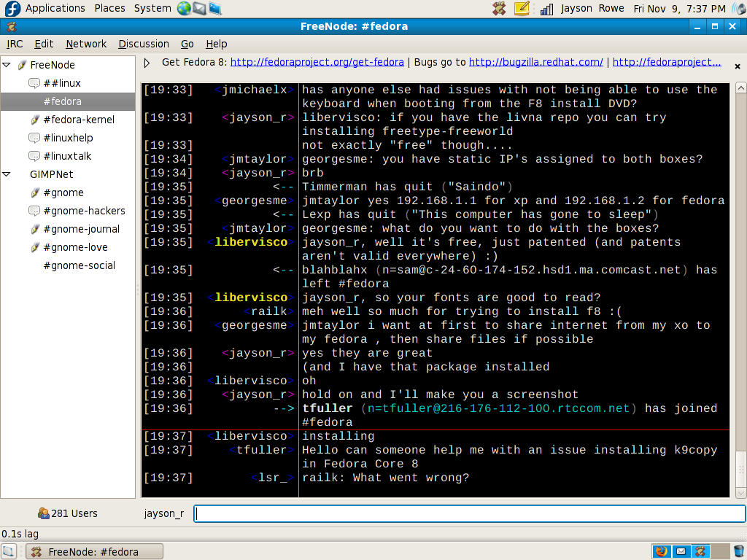Click the window menu icon in titlebar
The width and height of the screenshot is (747, 560).
(x=12, y=27)
